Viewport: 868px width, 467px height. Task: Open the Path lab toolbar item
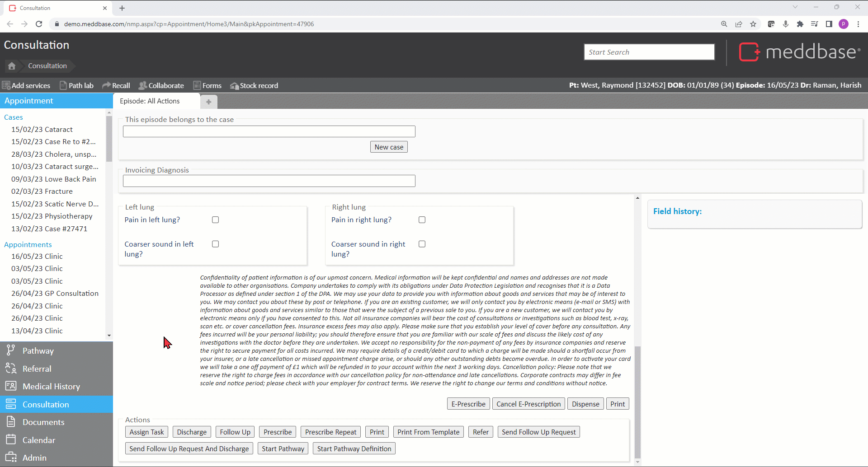(76, 85)
